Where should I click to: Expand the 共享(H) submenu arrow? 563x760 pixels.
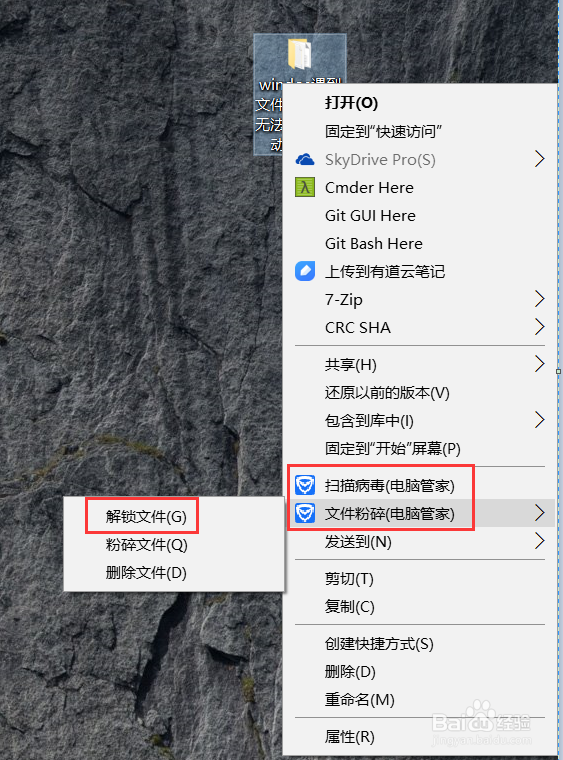click(540, 364)
